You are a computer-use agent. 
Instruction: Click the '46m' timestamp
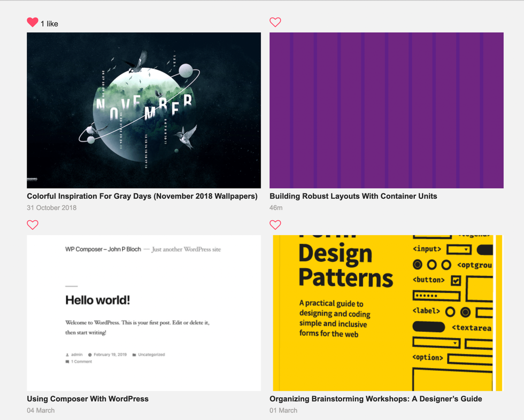pos(276,208)
